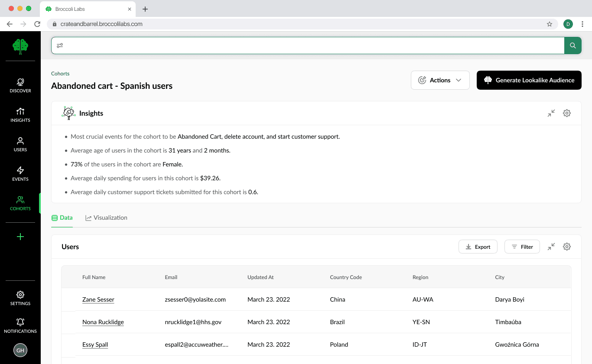Go back in browser history
Viewport: 592px width, 364px height.
click(x=10, y=24)
